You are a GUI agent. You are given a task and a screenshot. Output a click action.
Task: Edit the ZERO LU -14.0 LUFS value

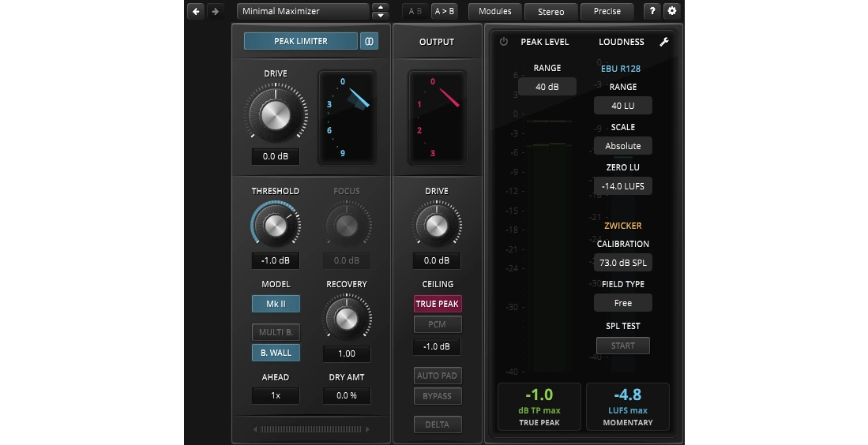[x=623, y=186]
